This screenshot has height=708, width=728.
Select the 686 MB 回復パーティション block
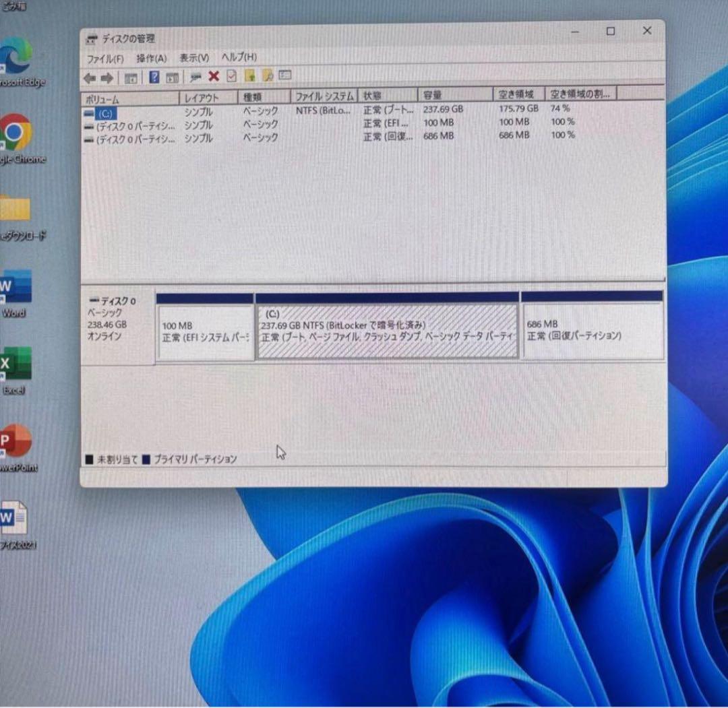[x=592, y=328]
